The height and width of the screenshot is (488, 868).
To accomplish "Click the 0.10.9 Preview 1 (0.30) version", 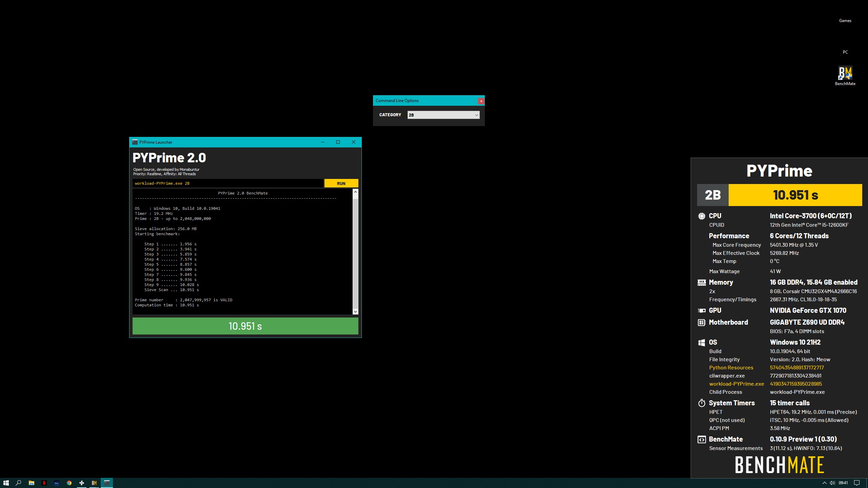I will 803,439.
